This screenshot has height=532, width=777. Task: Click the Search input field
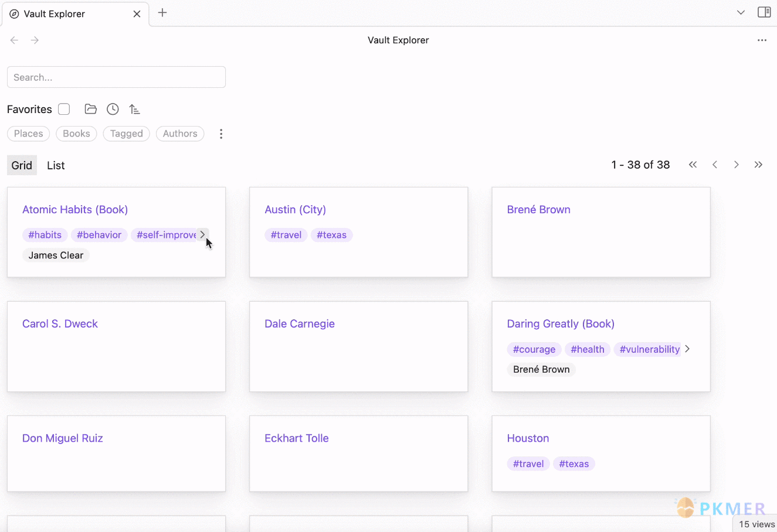pyautogui.click(x=116, y=77)
